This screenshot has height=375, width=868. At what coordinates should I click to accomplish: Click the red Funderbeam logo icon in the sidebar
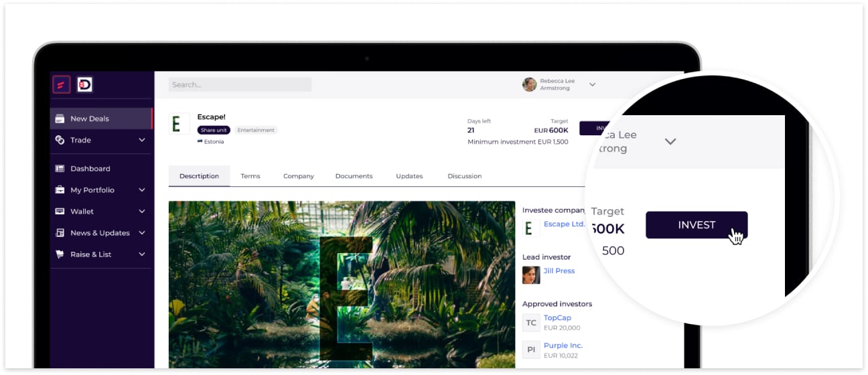[x=62, y=85]
